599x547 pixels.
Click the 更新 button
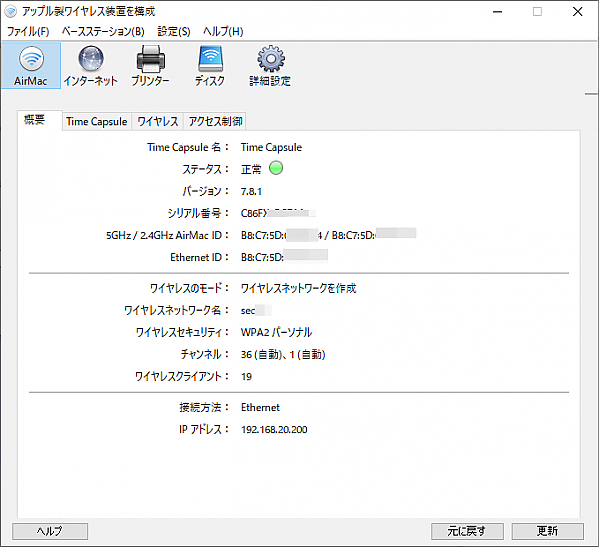coord(547,531)
